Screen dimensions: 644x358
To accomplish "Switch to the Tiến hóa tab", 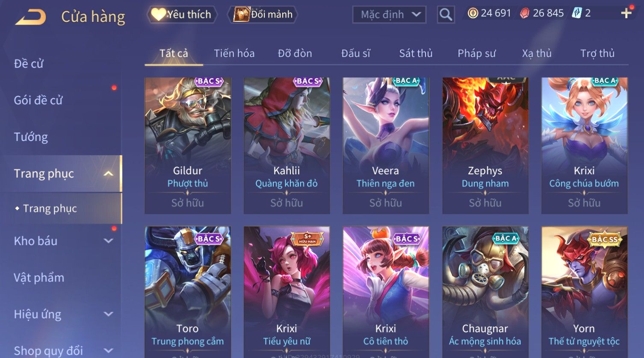I will click(234, 53).
